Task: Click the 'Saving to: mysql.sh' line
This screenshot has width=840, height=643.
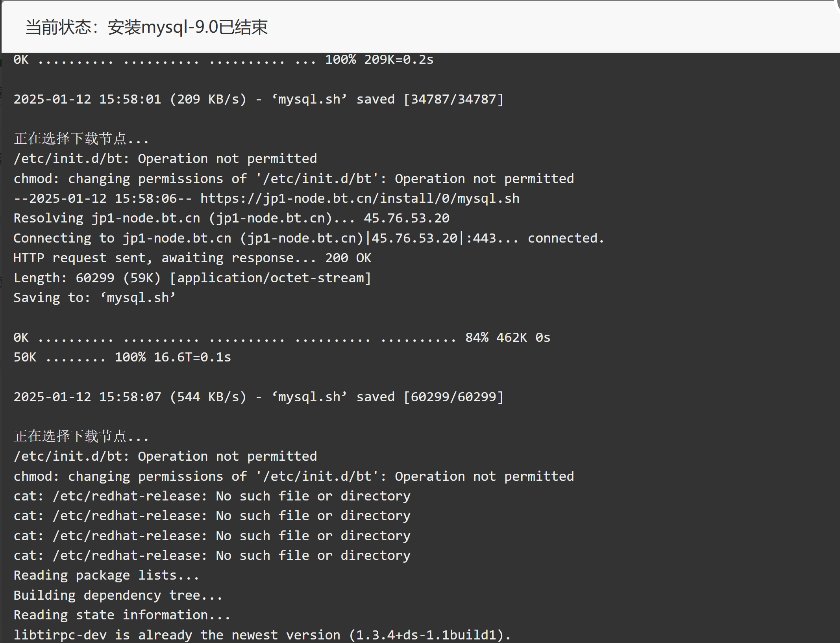Action: tap(94, 297)
